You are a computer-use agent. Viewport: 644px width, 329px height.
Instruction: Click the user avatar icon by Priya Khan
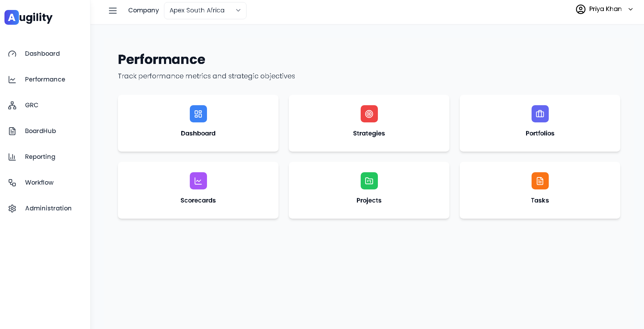coord(580,9)
